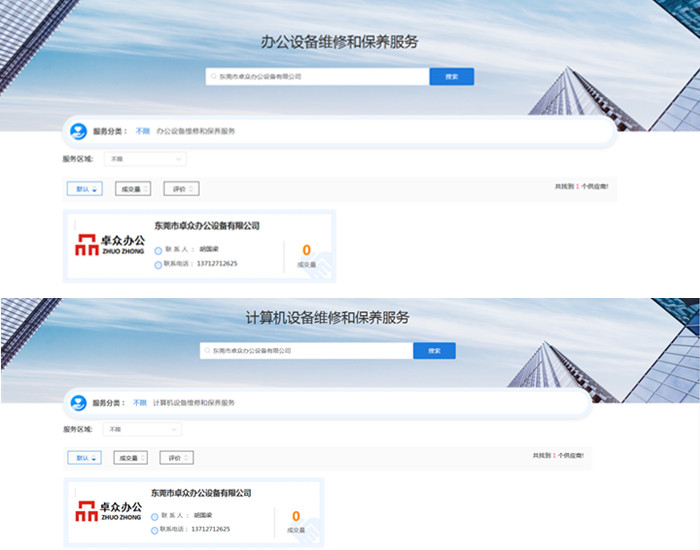
Task: Select '办公设备维修和保养服务' category filter
Action: 196,131
